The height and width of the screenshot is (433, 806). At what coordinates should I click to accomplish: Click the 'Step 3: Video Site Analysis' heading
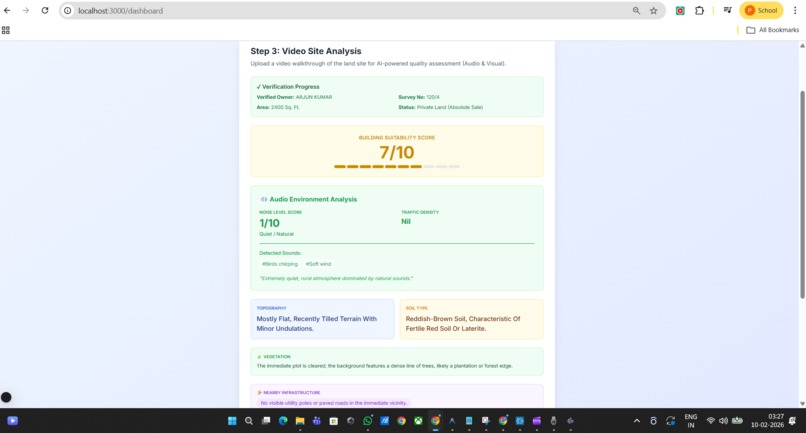click(x=306, y=51)
